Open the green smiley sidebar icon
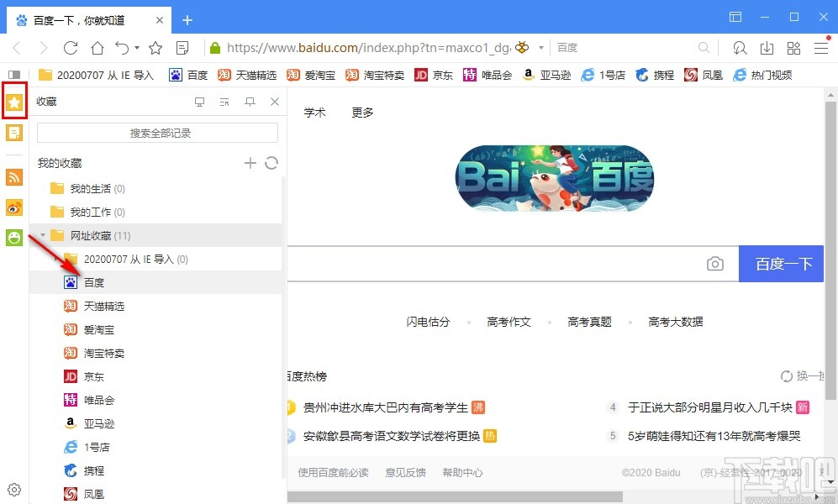The height and width of the screenshot is (504, 838). click(x=14, y=237)
